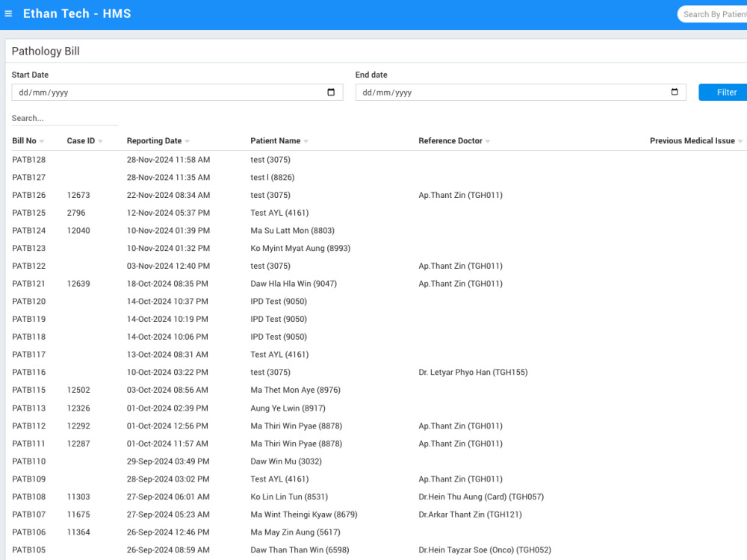Click date 14-Oct-2024 10:19 PM
This screenshot has width=747, height=560.
pos(167,319)
